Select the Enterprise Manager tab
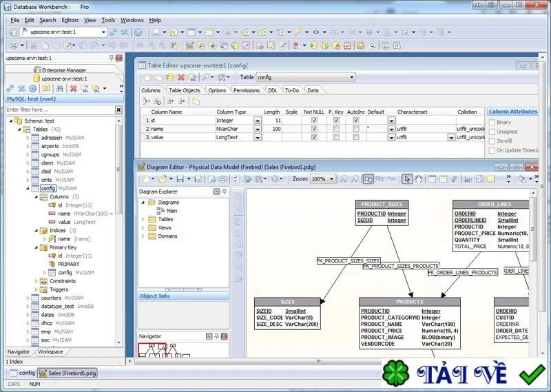 pos(64,70)
